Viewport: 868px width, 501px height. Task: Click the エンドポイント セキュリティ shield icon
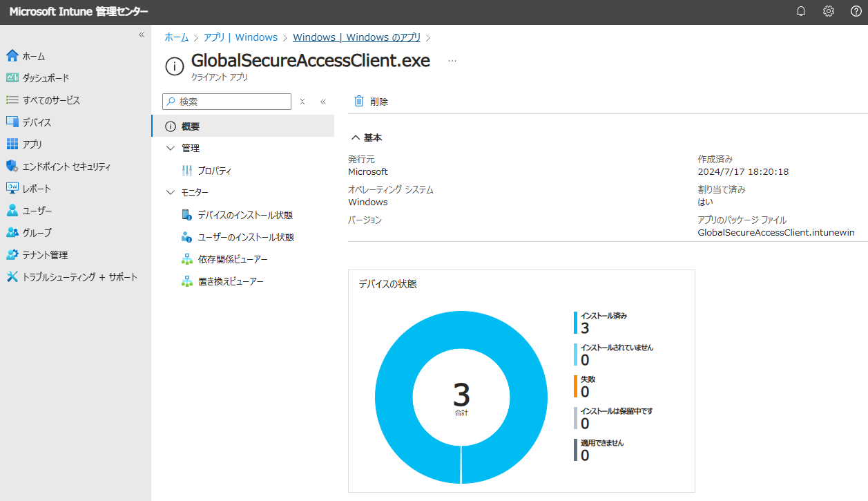(12, 167)
